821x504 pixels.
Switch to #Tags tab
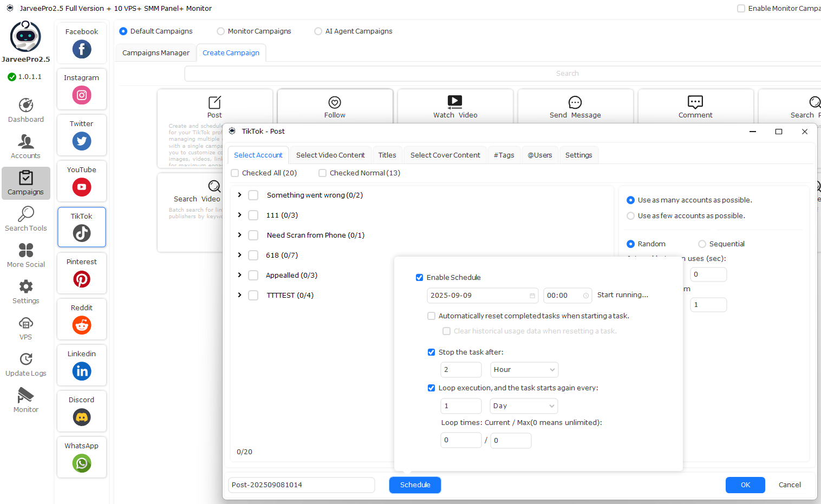click(504, 155)
